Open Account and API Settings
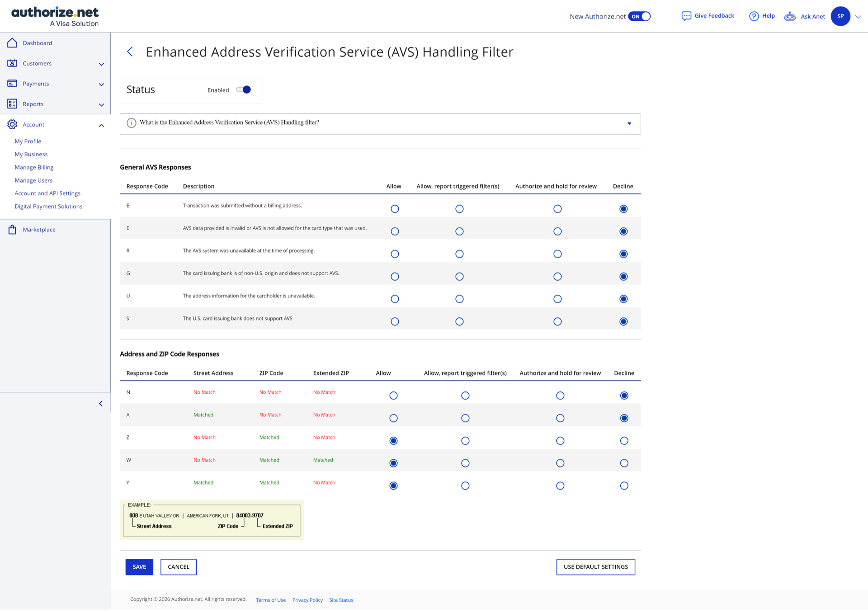 pyautogui.click(x=47, y=193)
